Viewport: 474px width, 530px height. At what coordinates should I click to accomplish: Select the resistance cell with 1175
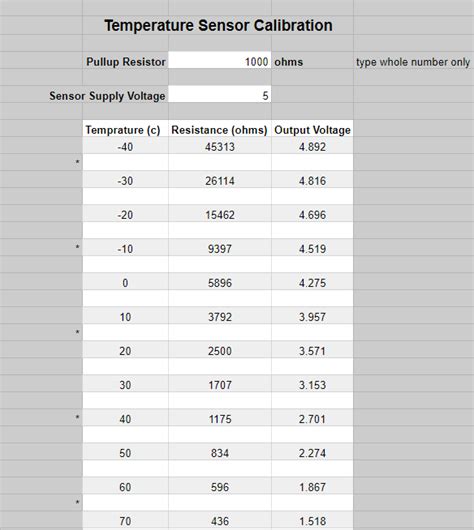click(x=219, y=418)
